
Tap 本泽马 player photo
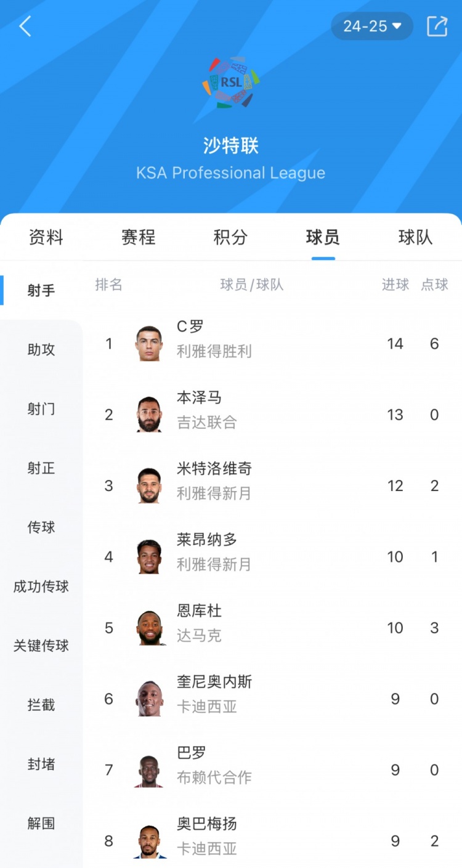point(149,415)
